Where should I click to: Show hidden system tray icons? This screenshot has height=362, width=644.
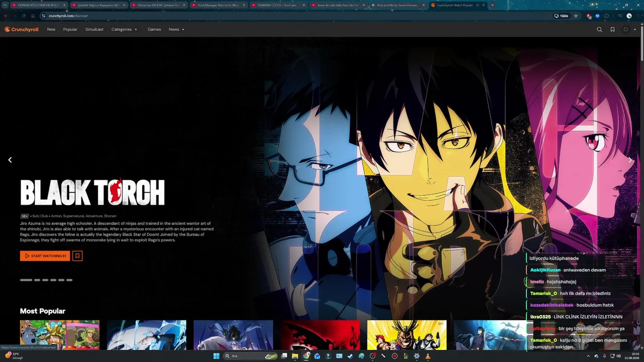click(x=588, y=356)
